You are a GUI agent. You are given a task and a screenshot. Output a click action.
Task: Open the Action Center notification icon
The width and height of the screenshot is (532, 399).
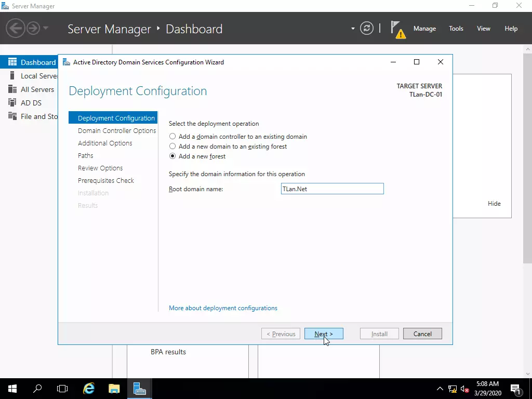[x=515, y=389]
